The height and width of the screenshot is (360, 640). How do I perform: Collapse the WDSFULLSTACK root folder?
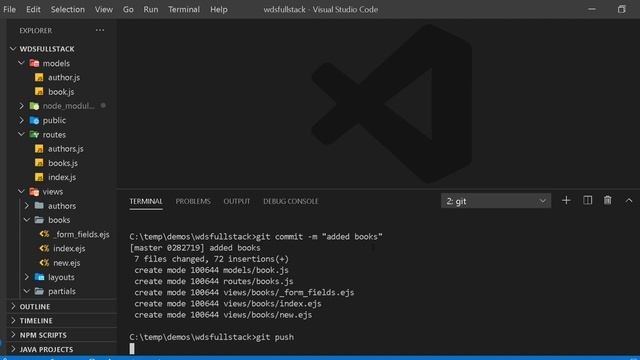click(x=13, y=49)
